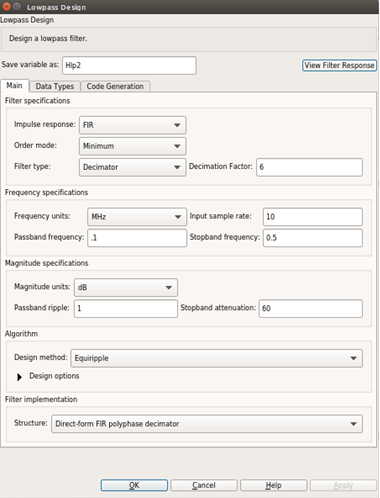Switch to the Data Types tab

[x=55, y=86]
